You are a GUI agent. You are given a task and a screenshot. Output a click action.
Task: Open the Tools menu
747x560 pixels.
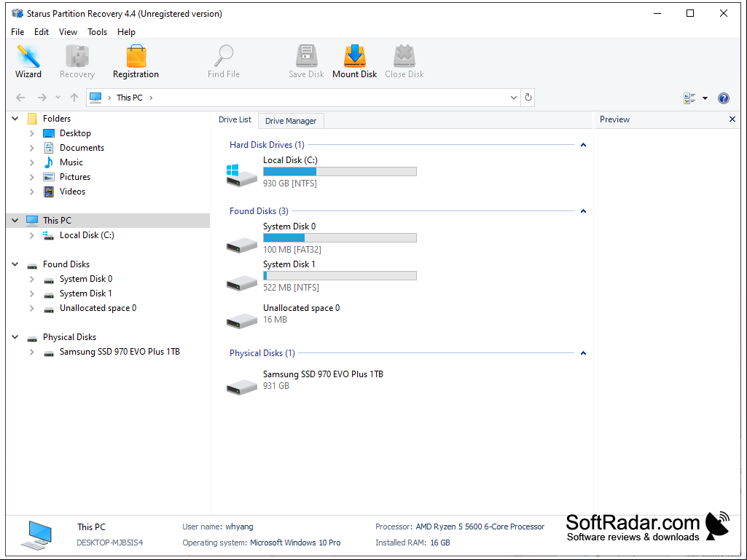click(97, 32)
